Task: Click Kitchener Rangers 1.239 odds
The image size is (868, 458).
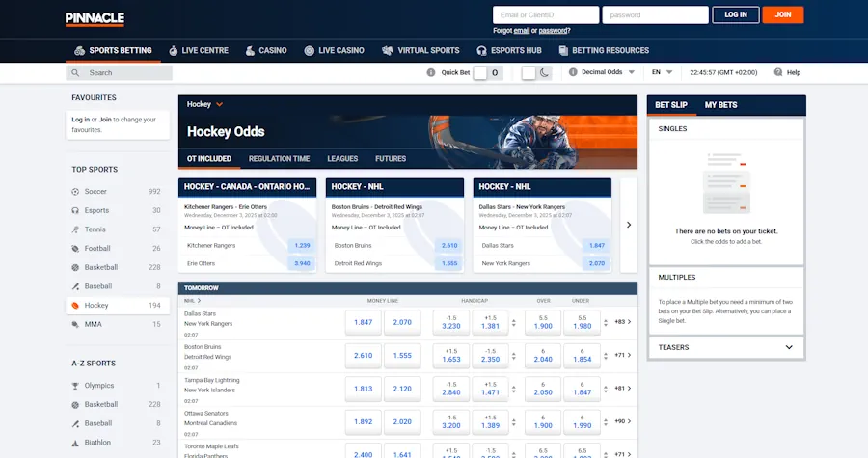Action: coord(302,246)
